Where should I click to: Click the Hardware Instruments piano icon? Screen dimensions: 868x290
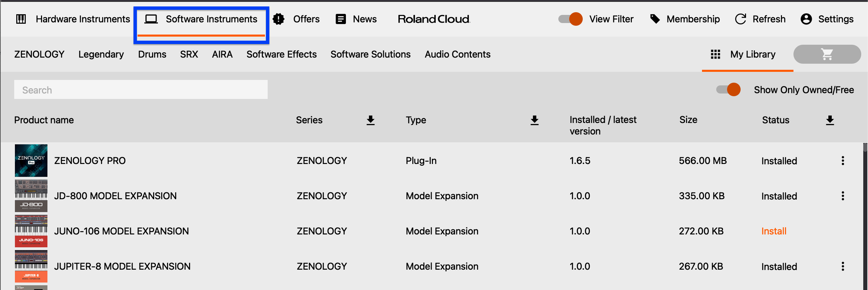tap(21, 19)
